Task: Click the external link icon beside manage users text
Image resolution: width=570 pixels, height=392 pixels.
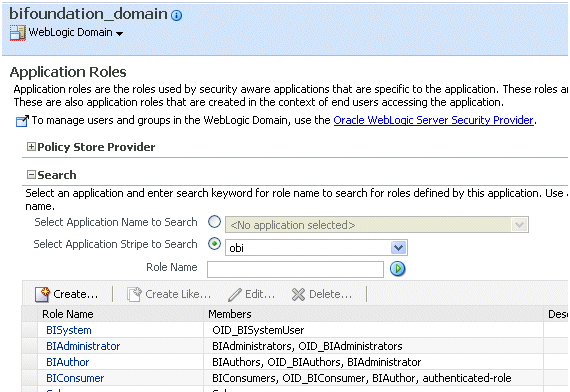Action: (x=22, y=121)
